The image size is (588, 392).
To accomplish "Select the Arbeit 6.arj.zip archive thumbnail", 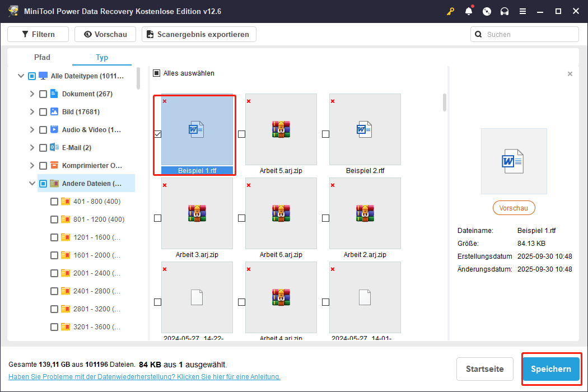I will [x=281, y=213].
